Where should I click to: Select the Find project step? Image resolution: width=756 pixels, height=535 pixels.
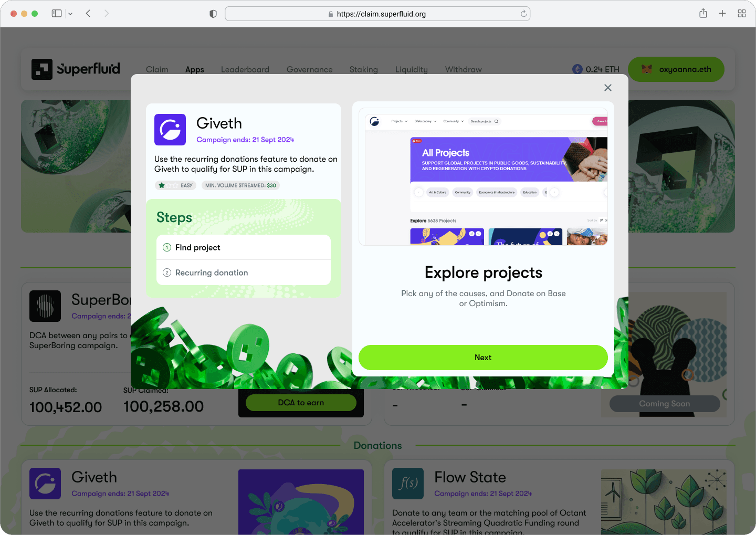point(244,247)
